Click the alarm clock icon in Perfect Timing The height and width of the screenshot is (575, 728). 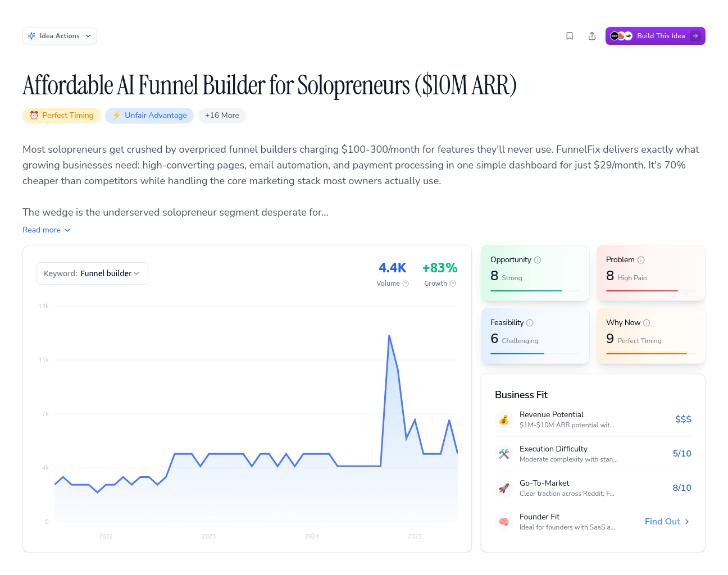tap(34, 115)
